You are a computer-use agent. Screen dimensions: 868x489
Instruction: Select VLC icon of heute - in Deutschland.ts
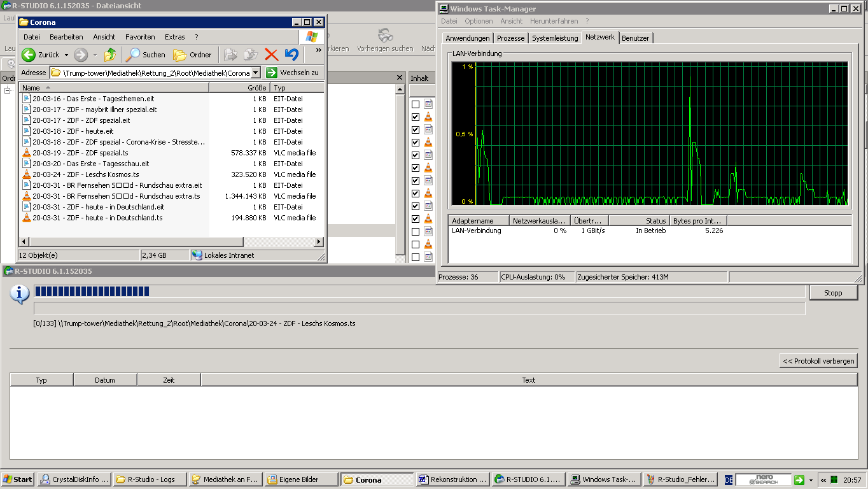tap(27, 218)
